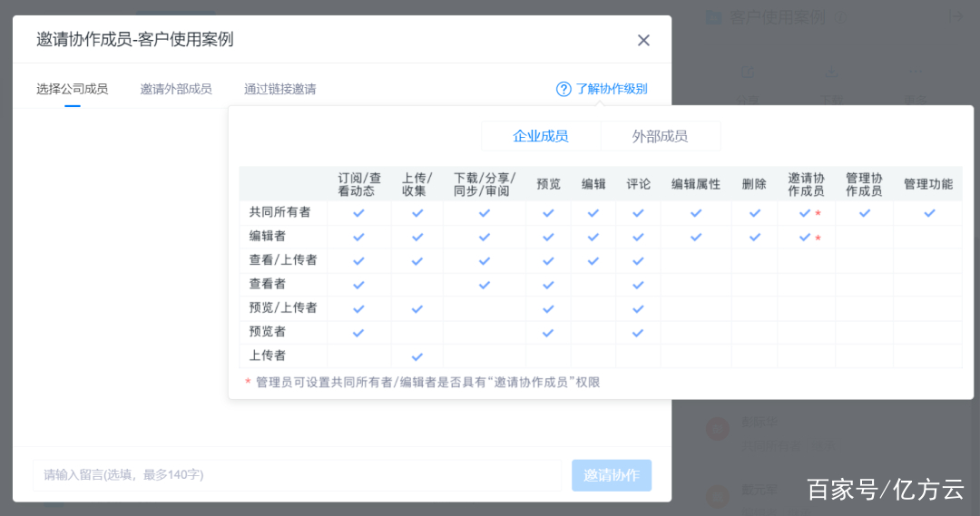Screen dimensions: 980x516
Task: Click 共同所有者 checkmark under 订阅/查看动态
Action: point(358,213)
